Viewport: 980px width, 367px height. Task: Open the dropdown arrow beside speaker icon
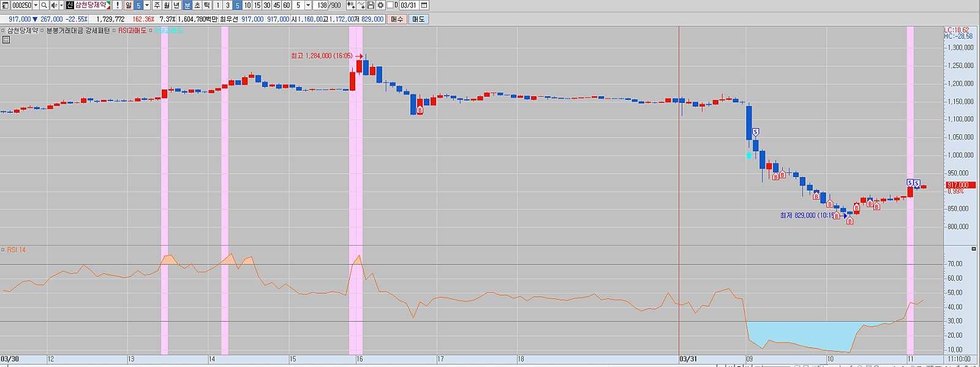click(61, 5)
